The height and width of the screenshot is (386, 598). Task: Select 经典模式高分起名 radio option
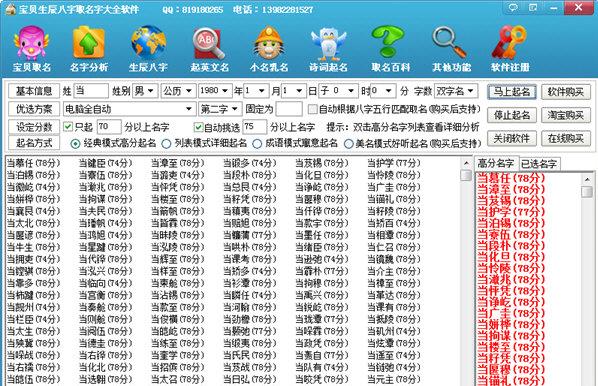(x=75, y=144)
